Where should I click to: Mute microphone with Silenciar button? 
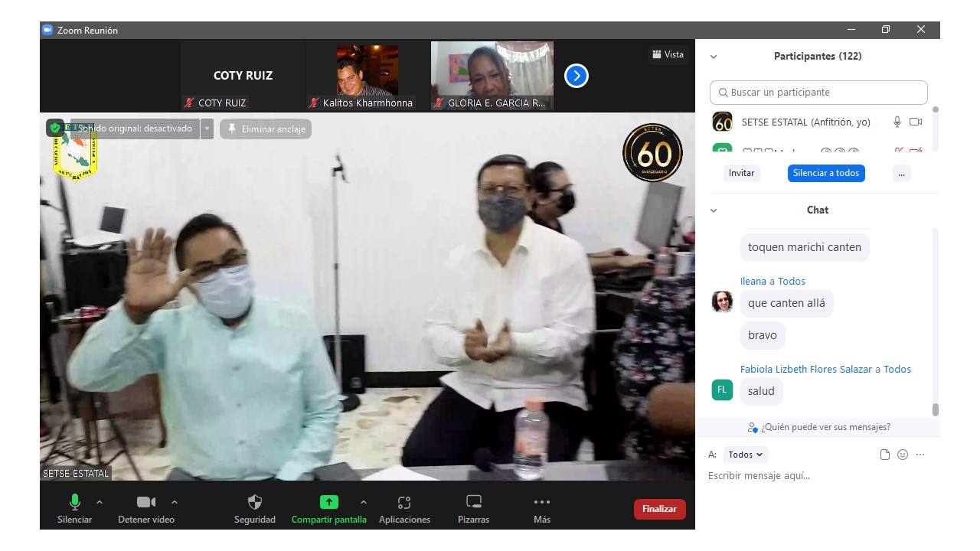[x=74, y=509]
